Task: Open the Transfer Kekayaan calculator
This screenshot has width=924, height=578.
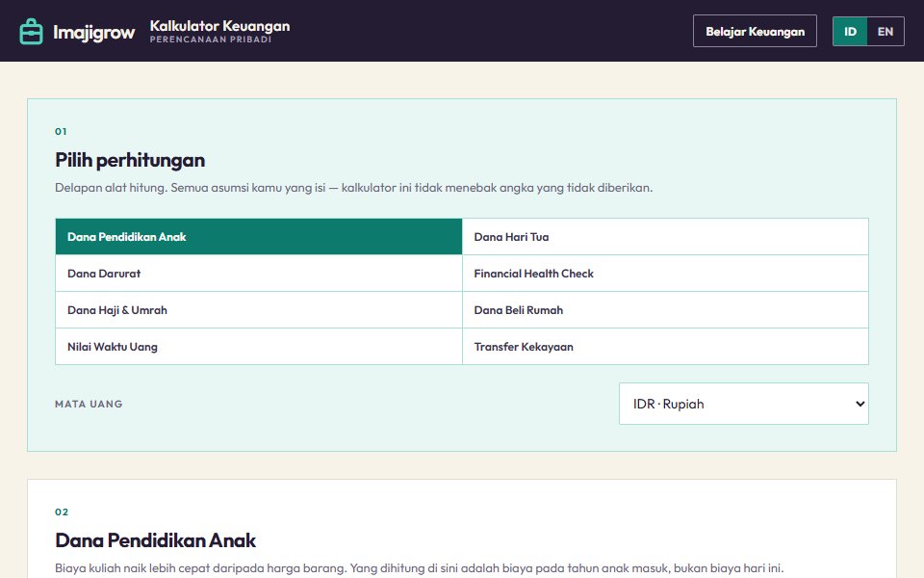Action: [665, 346]
